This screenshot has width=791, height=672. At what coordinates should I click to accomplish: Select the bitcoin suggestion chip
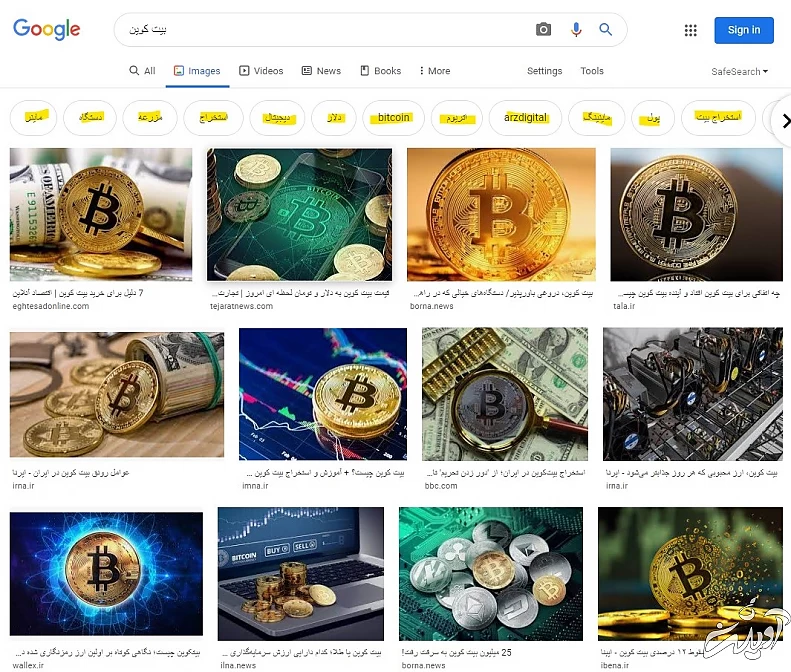pyautogui.click(x=393, y=118)
